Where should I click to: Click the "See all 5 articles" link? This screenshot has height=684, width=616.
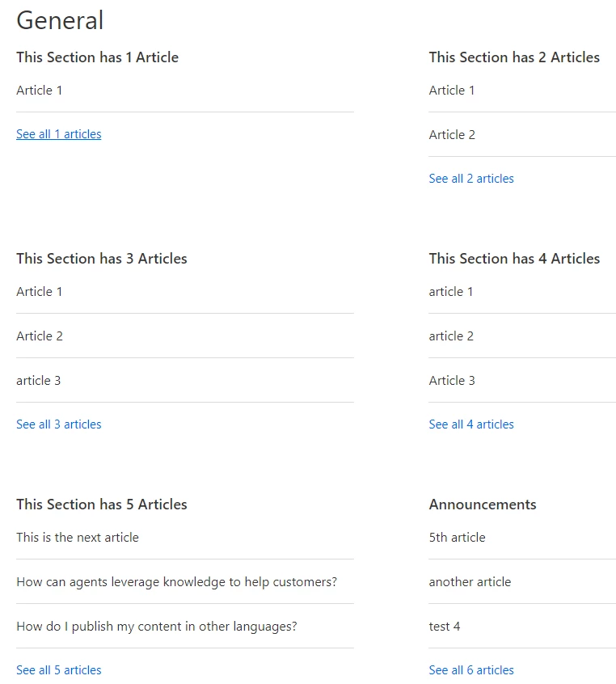coord(59,670)
